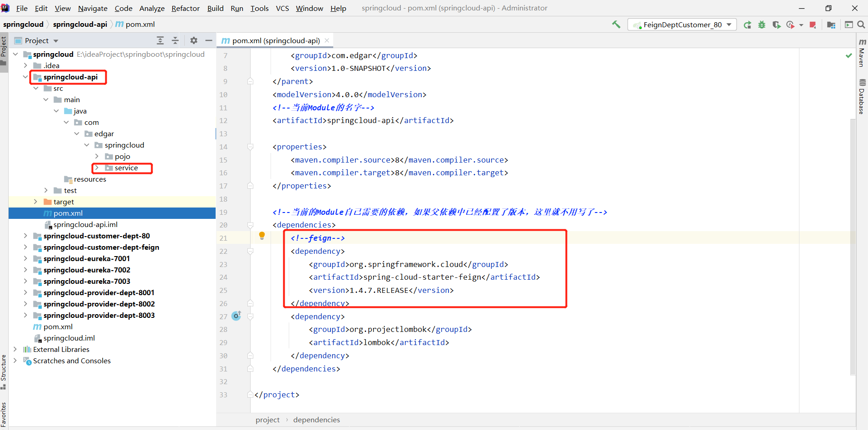The image size is (868, 430).
Task: Close the pom.xml editor tab
Action: [327, 40]
